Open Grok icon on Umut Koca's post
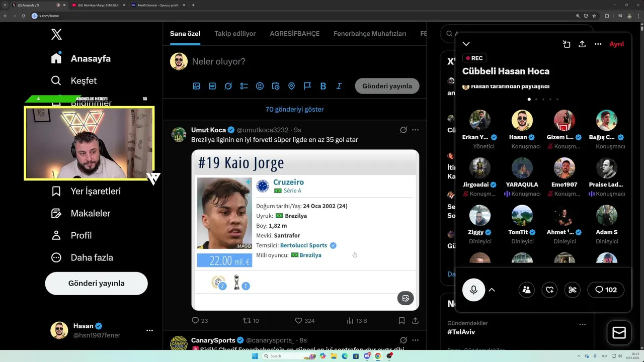The image size is (644, 362). click(403, 130)
